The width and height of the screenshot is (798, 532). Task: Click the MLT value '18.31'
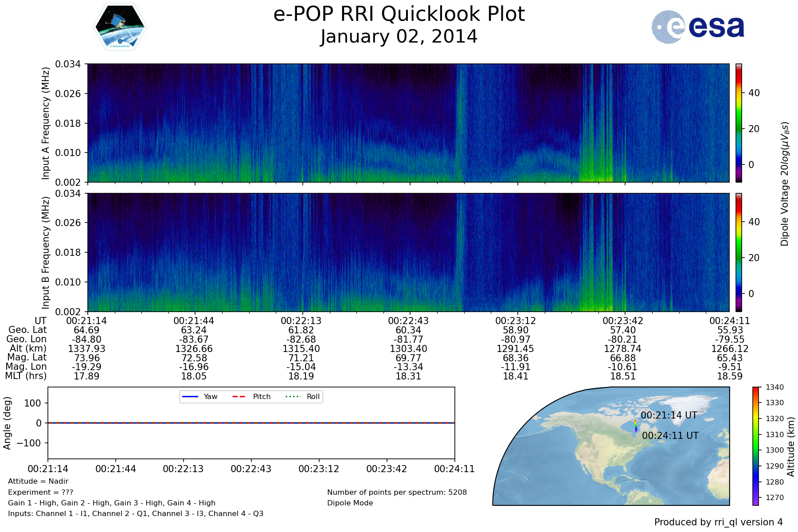(x=408, y=376)
